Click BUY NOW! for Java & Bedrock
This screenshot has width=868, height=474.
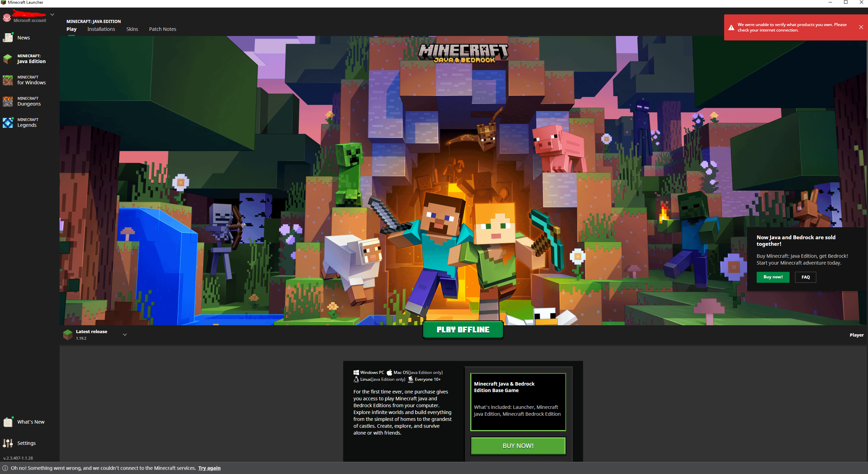coord(518,446)
